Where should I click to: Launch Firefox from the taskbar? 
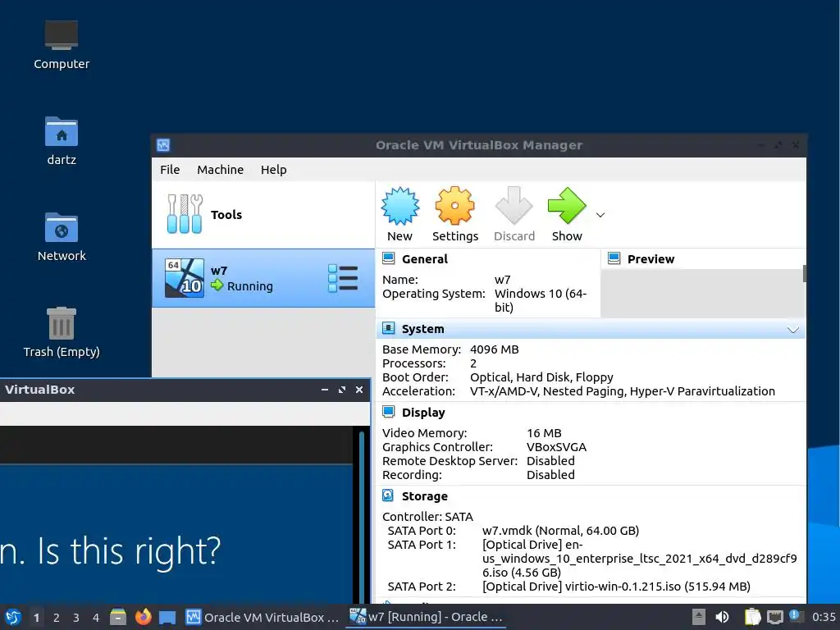(143, 617)
